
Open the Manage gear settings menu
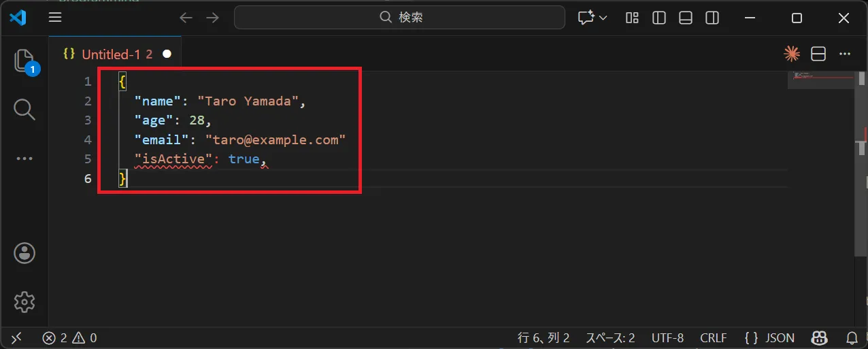[x=24, y=301]
